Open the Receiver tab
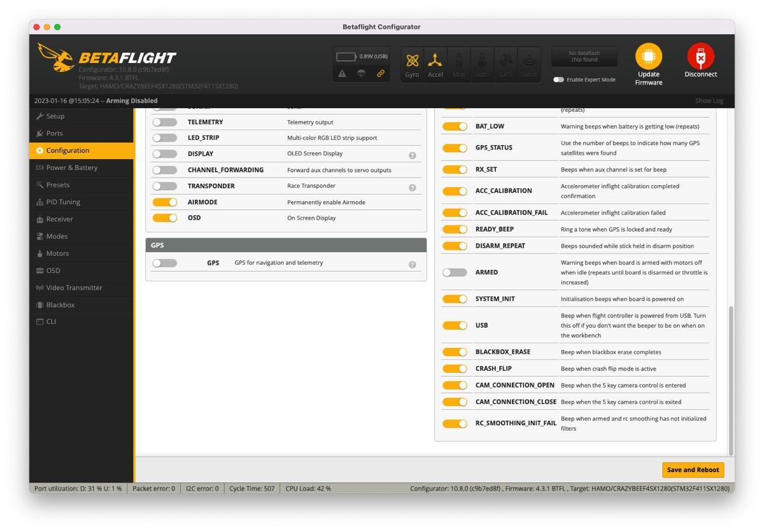 tap(81, 220)
